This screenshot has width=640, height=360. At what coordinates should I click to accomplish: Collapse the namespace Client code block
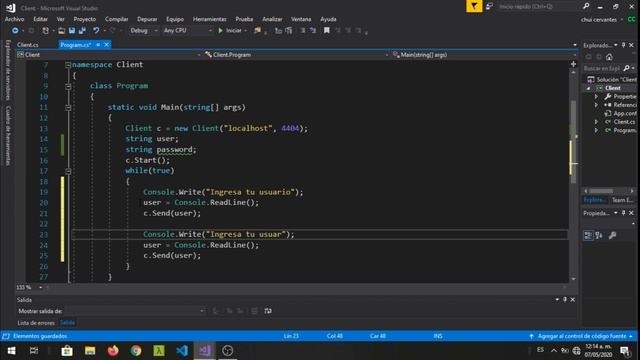(68, 65)
